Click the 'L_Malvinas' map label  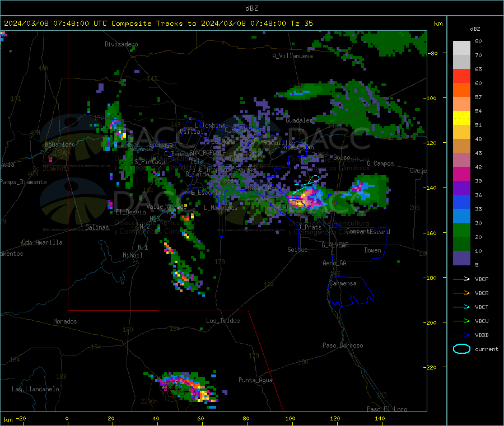tap(221, 208)
